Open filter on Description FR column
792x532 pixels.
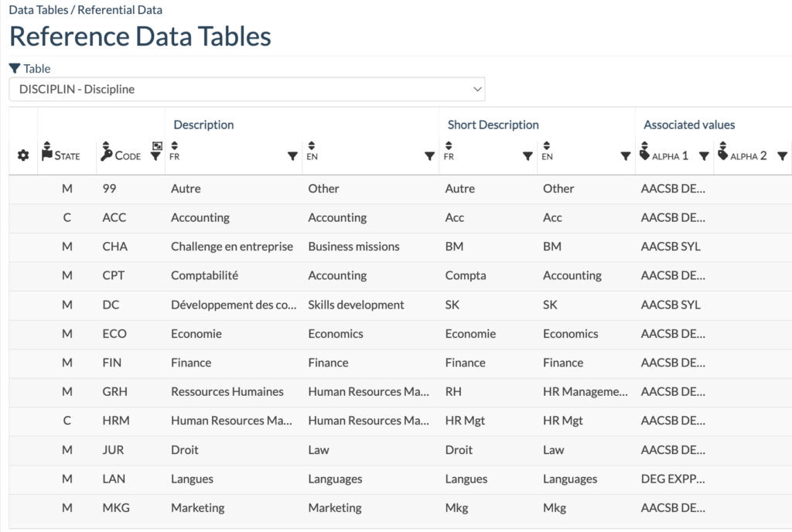pos(292,156)
